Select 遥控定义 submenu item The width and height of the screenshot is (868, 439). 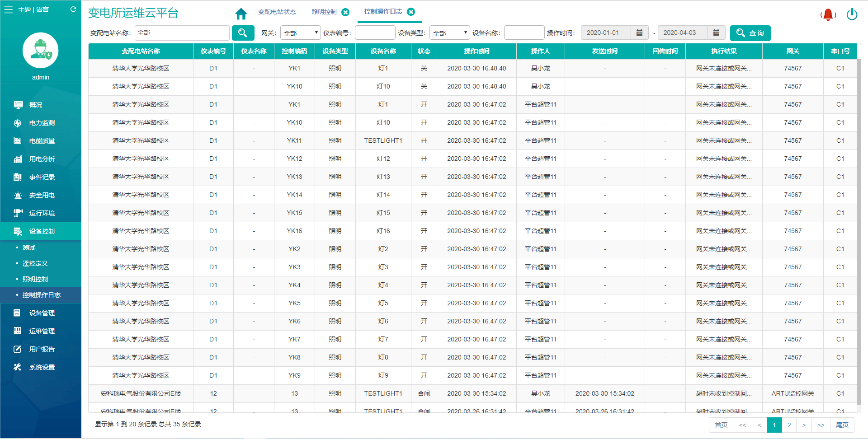pos(41,263)
